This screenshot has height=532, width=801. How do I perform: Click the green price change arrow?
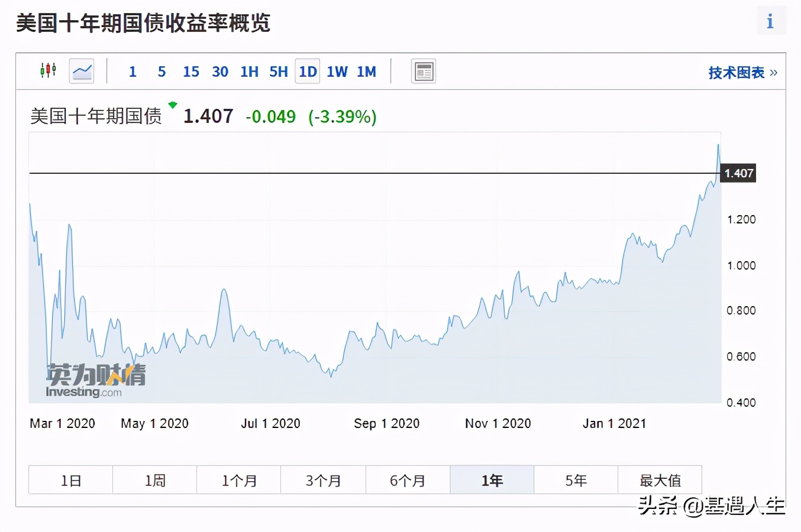click(x=172, y=105)
